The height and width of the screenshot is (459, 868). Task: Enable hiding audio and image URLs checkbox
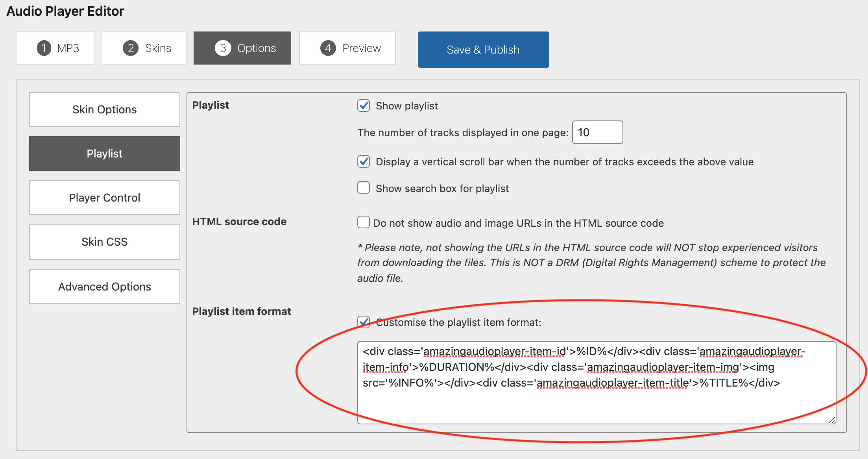pos(364,222)
